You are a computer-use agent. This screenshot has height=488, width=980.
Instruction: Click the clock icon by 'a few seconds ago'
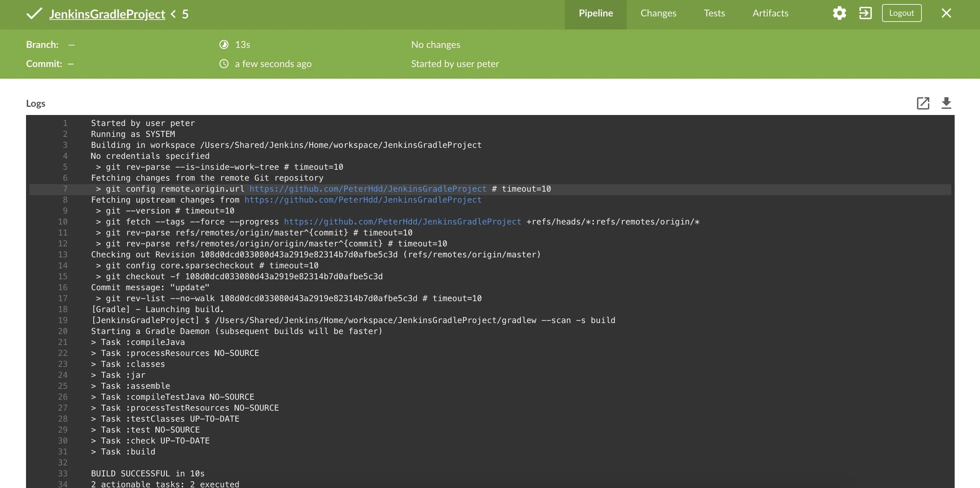click(x=224, y=64)
